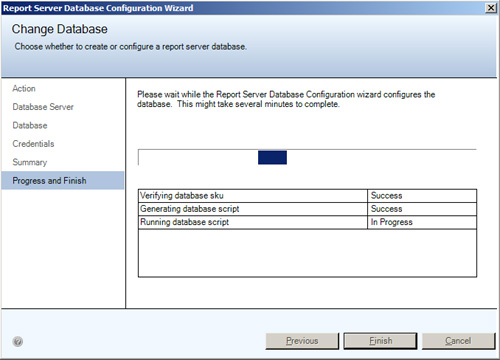Select the 'Verifying database sku' row
The height and width of the screenshot is (360, 500).
(307, 196)
